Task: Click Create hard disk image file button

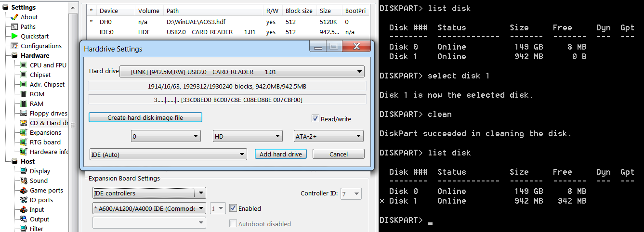Action: pyautogui.click(x=145, y=117)
